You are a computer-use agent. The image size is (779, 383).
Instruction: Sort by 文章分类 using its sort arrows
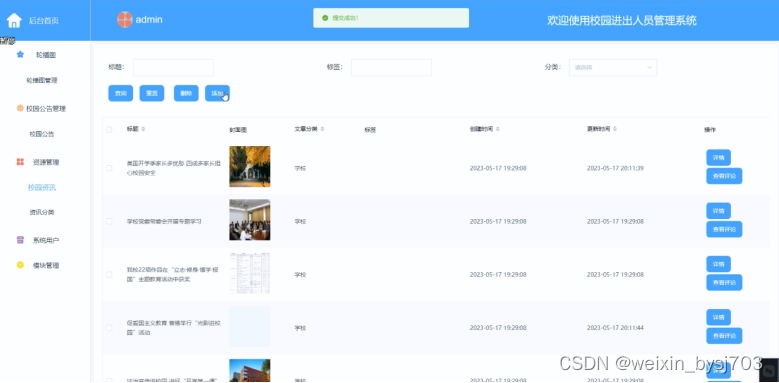coord(322,129)
